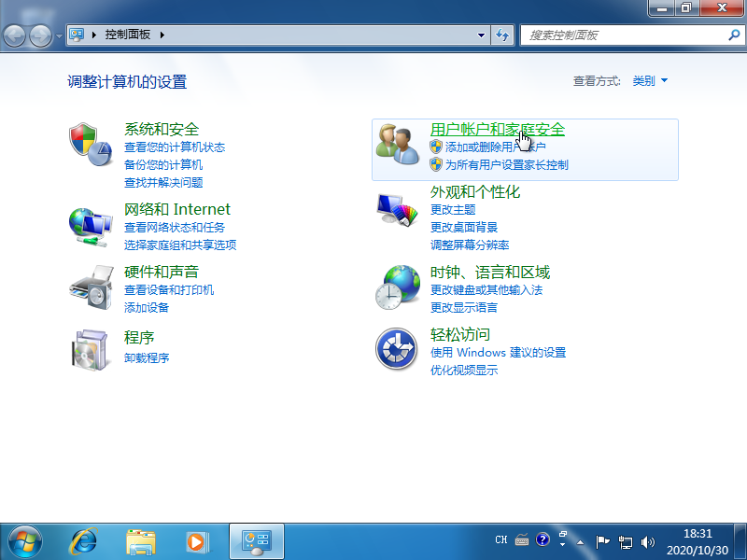Viewport: 747px width, 560px height.
Task: Click the 用户帐户和家庭安全 icon
Action: coord(397,145)
